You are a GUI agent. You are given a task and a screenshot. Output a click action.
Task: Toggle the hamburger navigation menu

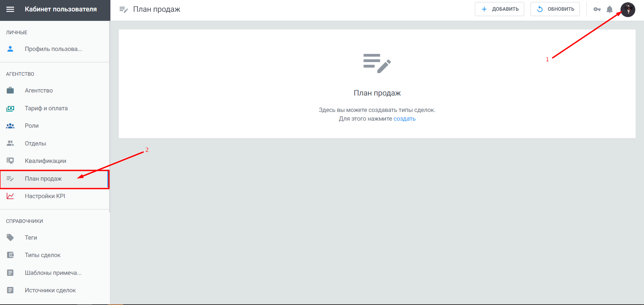tap(10, 9)
